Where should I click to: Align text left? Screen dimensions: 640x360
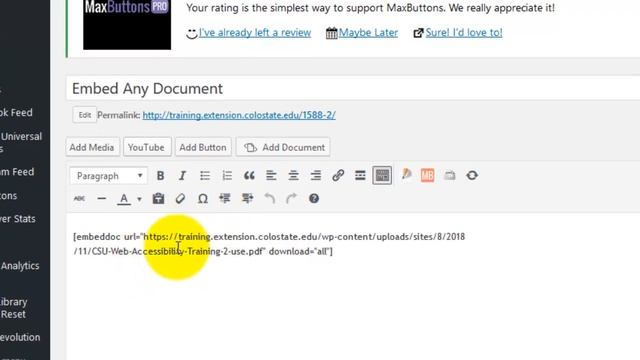tap(271, 176)
